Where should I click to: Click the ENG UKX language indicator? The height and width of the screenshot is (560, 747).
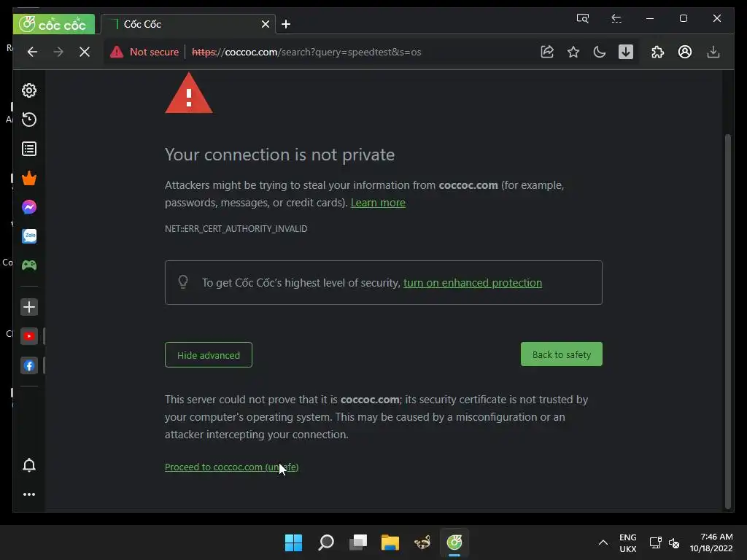[628, 542]
